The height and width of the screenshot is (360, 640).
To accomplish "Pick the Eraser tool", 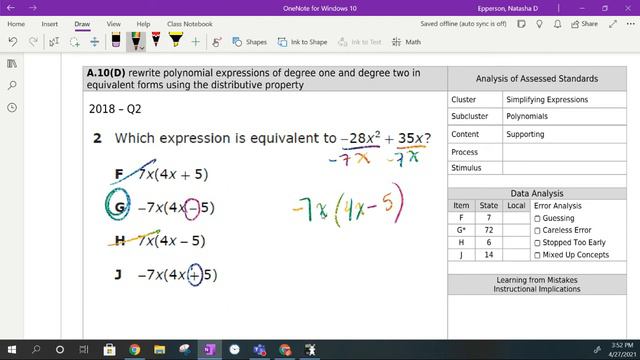I will pyautogui.click(x=116, y=40).
